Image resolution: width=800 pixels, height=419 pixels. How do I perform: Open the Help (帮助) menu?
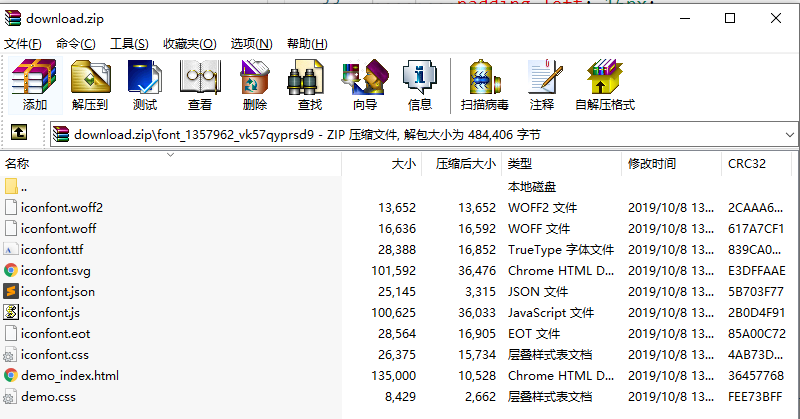pos(307,44)
